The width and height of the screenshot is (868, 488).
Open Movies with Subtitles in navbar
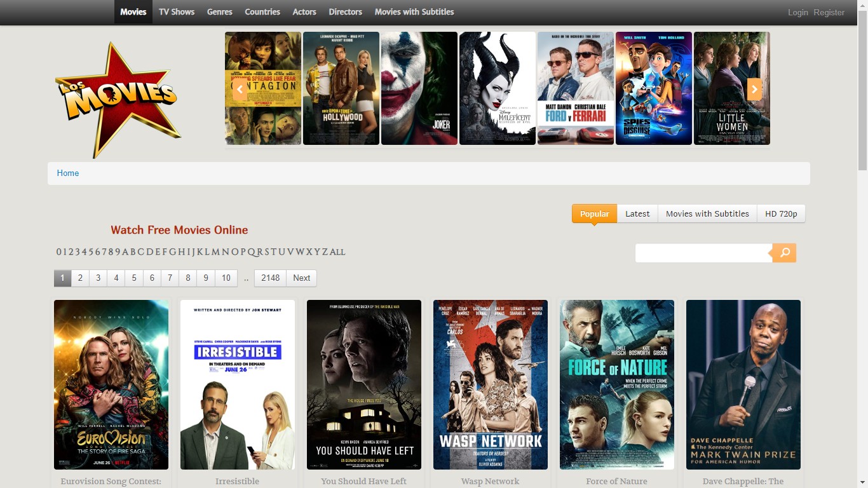click(414, 12)
